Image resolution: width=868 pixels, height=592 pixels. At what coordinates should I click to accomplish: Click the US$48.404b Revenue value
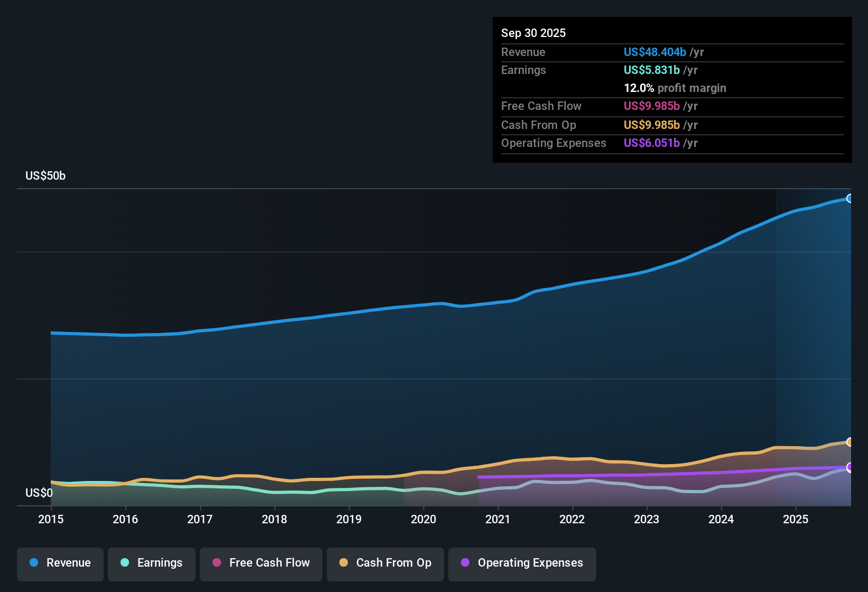click(x=654, y=52)
